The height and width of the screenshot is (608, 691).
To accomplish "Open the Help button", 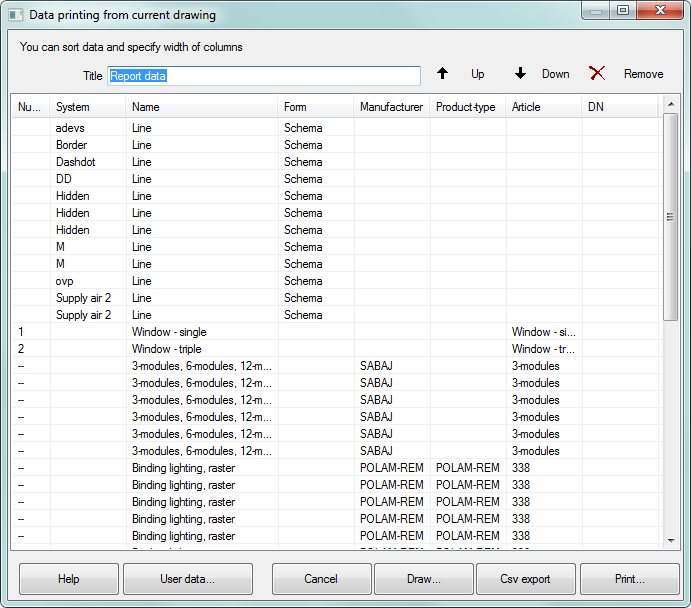I will point(69,579).
